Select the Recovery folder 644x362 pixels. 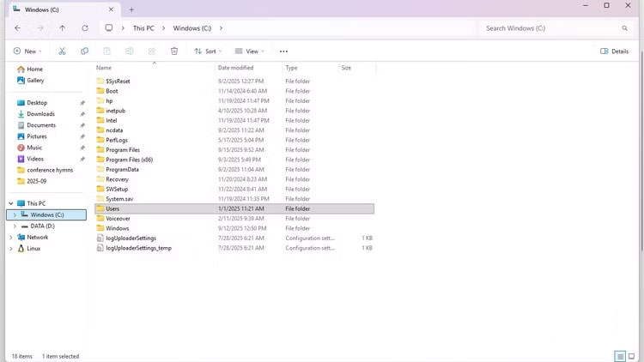tap(117, 179)
